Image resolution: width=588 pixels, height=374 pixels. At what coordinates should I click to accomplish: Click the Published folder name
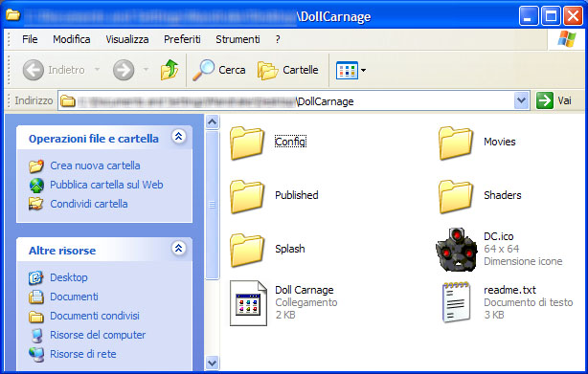[x=297, y=195]
